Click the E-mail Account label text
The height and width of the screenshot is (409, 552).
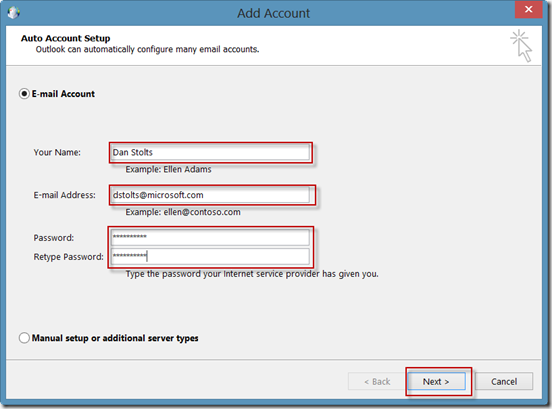coord(63,94)
